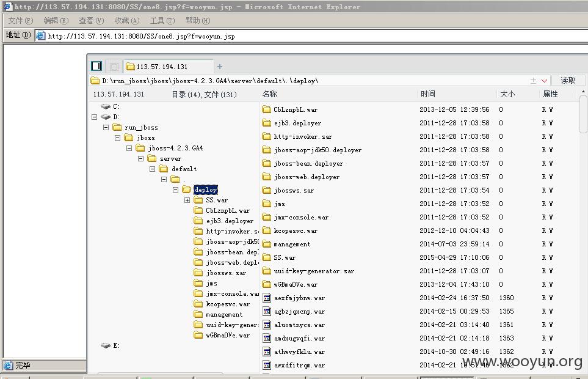Screen dimensions: 588x379
Task: Expand the SS.war tree folder
Action: pos(187,200)
